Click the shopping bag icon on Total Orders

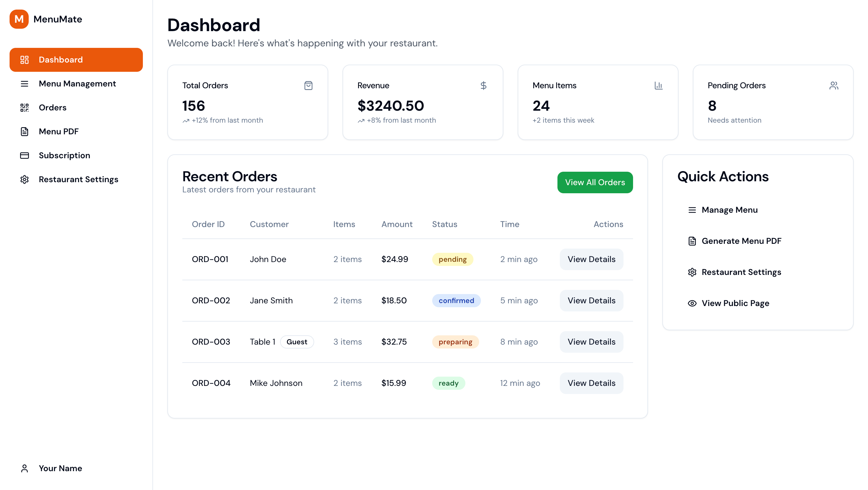[x=308, y=85]
